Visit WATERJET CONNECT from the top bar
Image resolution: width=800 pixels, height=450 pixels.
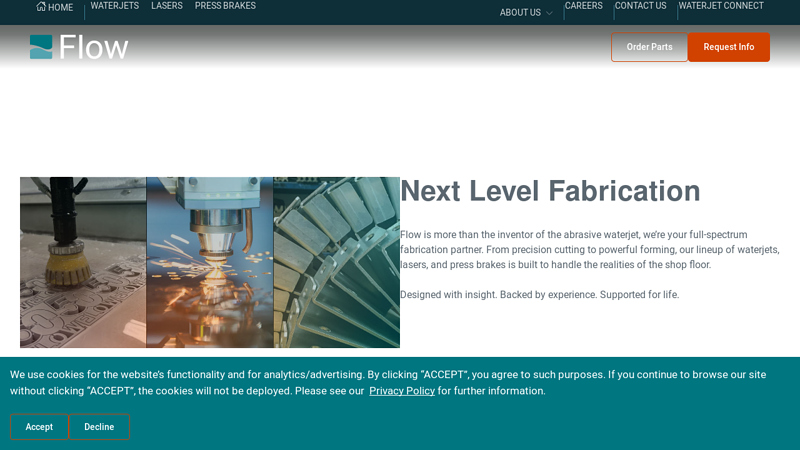click(x=720, y=6)
